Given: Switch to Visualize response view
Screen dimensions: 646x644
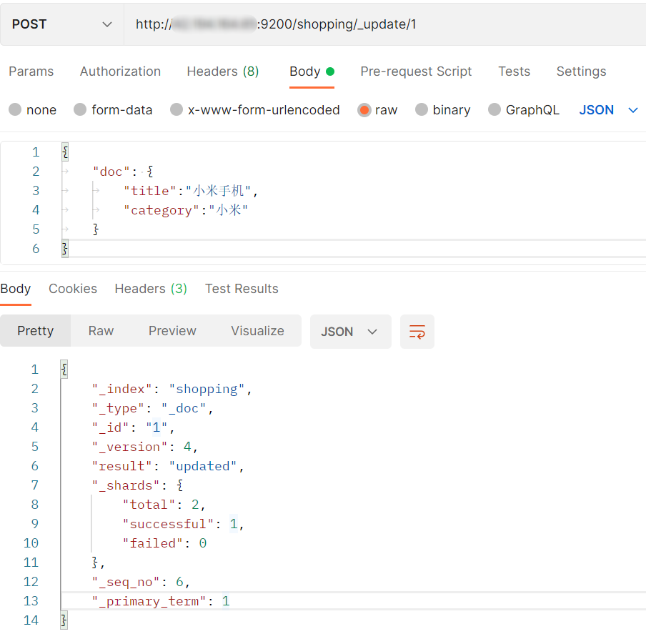Looking at the screenshot, I should [257, 331].
